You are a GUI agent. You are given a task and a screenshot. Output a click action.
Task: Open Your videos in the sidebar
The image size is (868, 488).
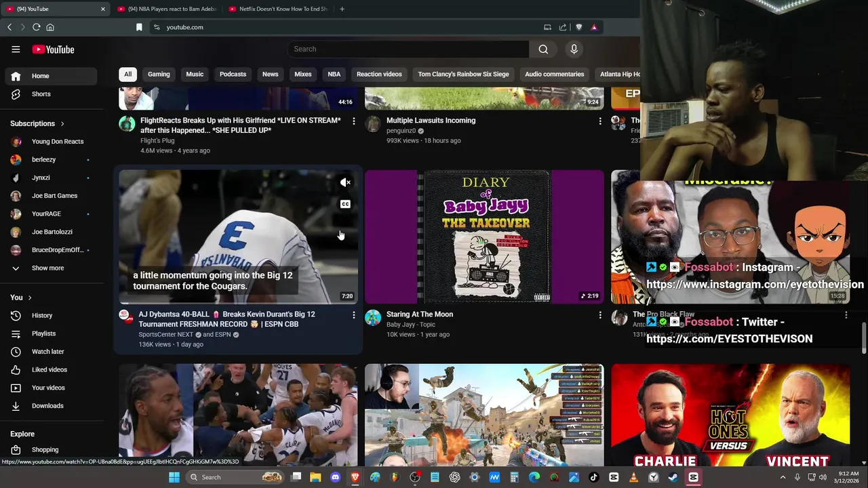point(51,388)
